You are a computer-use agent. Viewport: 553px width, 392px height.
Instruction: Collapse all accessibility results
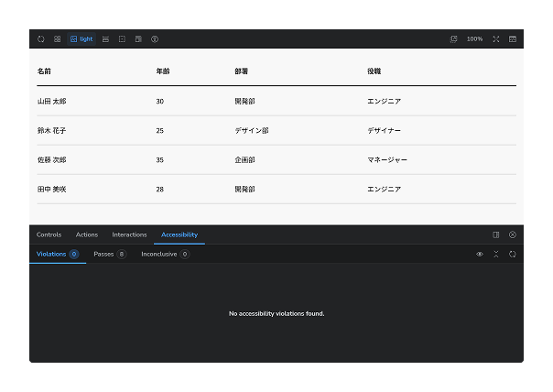[x=496, y=254]
